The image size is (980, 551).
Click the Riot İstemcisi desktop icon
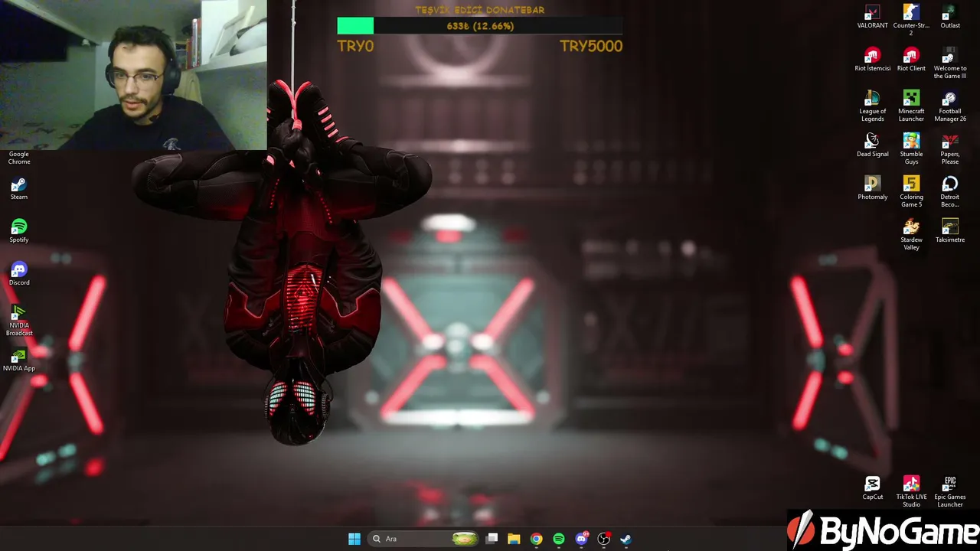pyautogui.click(x=872, y=60)
